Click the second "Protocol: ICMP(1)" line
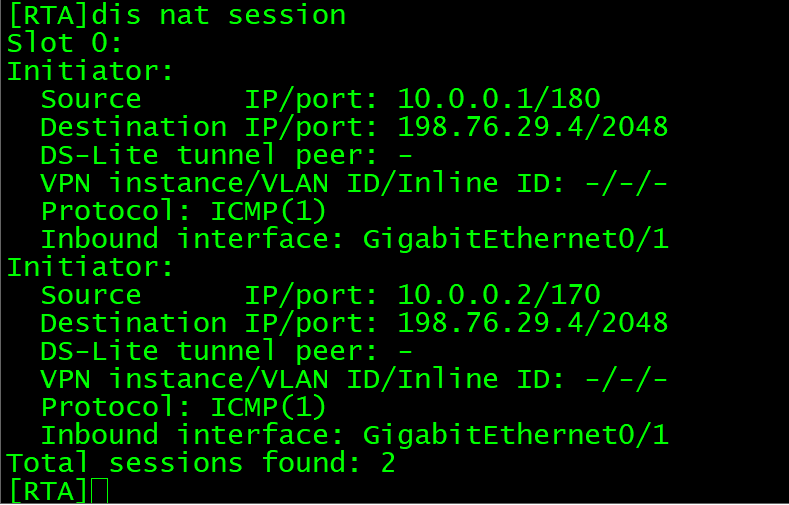 coord(184,407)
